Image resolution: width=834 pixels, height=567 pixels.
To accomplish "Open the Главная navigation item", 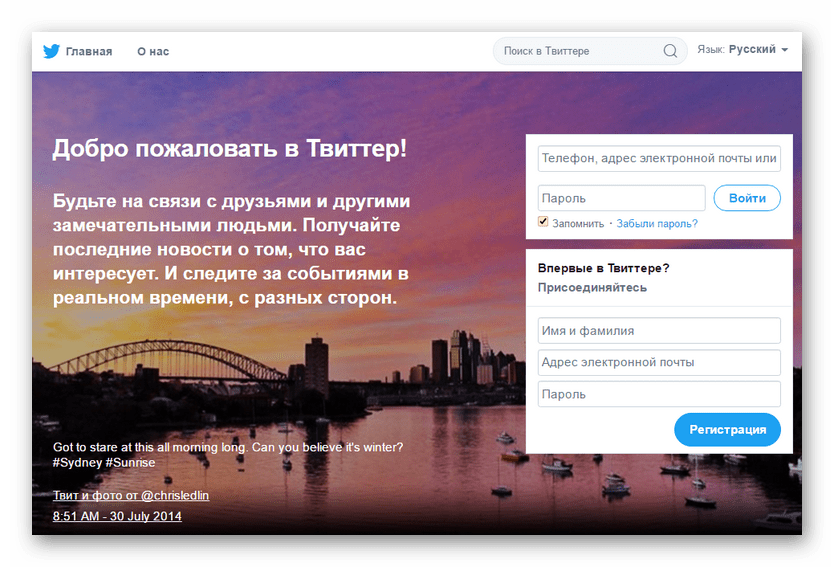I will point(89,51).
